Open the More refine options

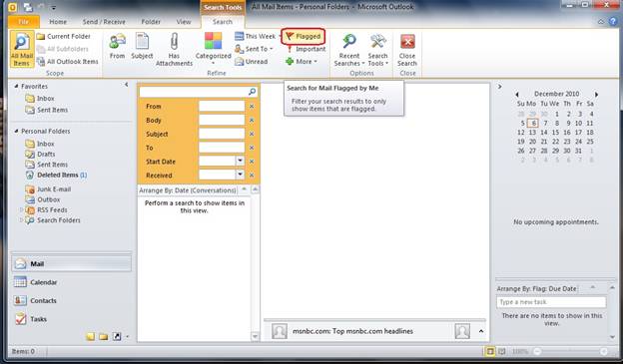coord(302,62)
